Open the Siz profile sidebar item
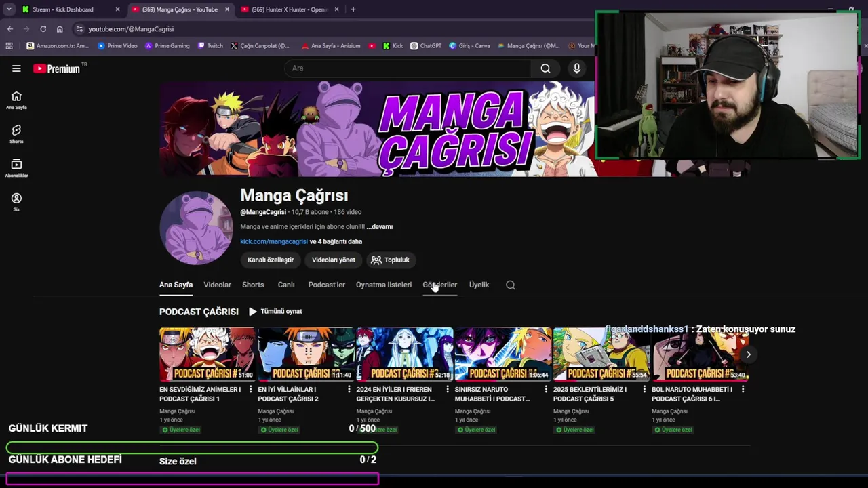868x488 pixels. pyautogui.click(x=16, y=202)
